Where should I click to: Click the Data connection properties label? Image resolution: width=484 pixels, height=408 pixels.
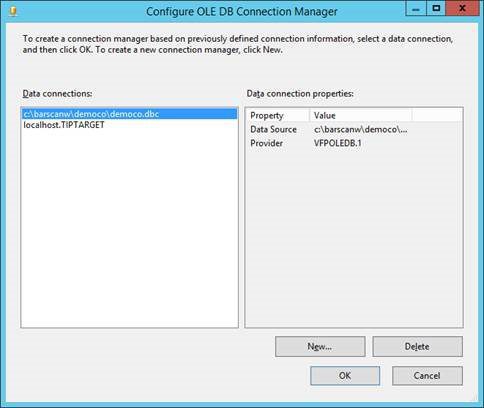(300, 94)
